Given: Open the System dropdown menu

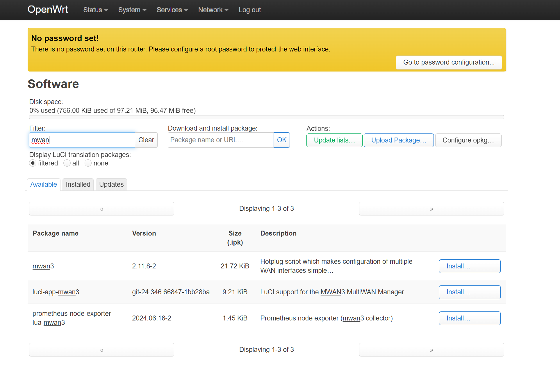Looking at the screenshot, I should pyautogui.click(x=132, y=10).
